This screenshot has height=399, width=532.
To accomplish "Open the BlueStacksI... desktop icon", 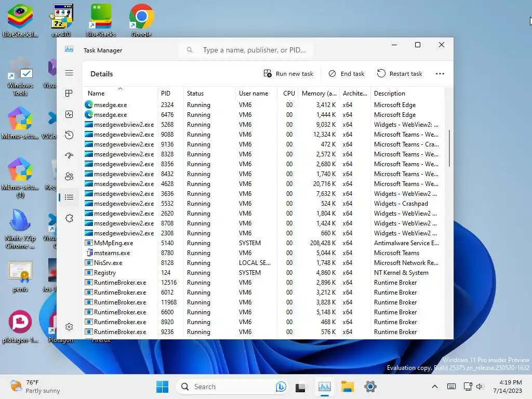I will click(x=20, y=20).
